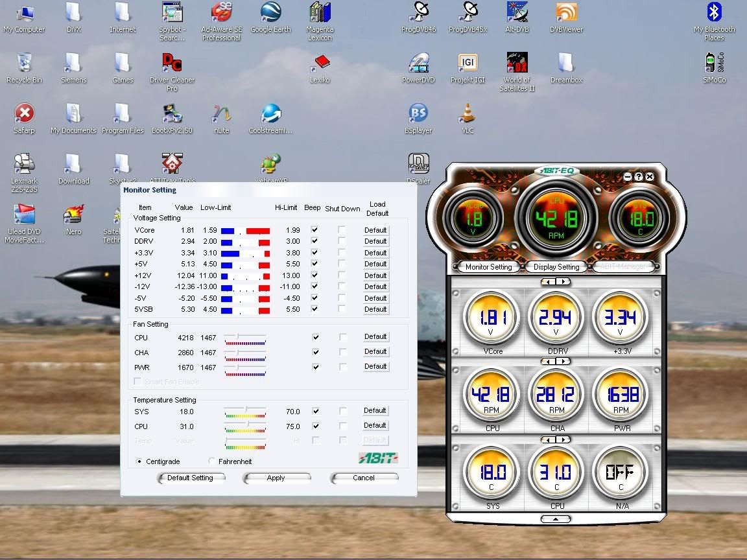Toggle the Beep checkbox for CPU fan
Screen dimensions: 747x560
[x=315, y=337]
